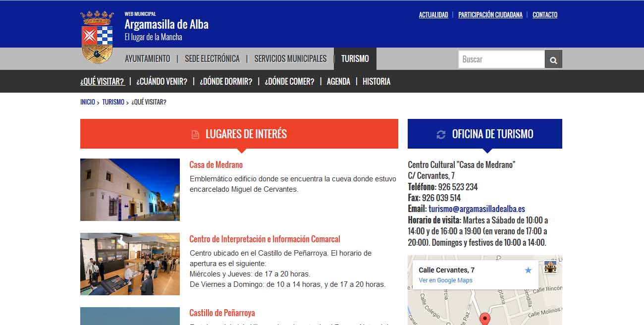The image size is (644, 325).
Task: Click the refresh icon beside Oficina de Turismo
Action: click(441, 134)
